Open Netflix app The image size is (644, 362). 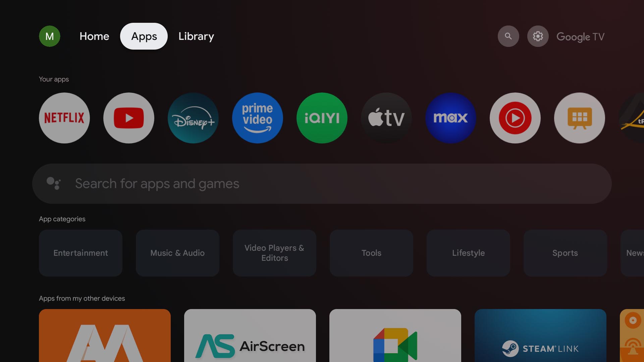[x=64, y=118]
